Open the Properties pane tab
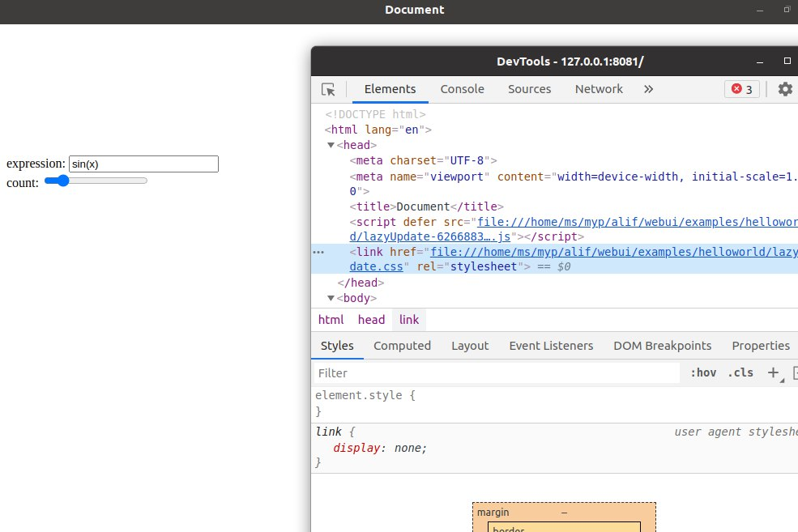 [761, 346]
